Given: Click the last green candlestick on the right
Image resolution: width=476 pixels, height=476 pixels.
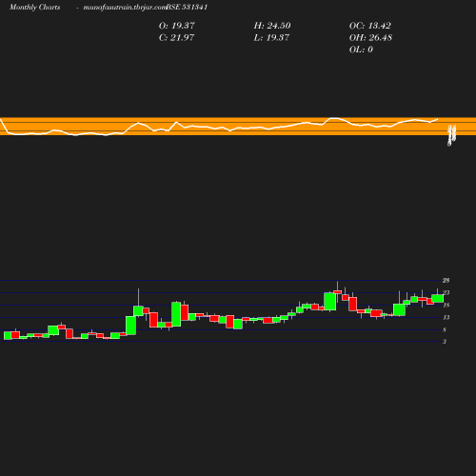Looking at the screenshot, I should [438, 298].
